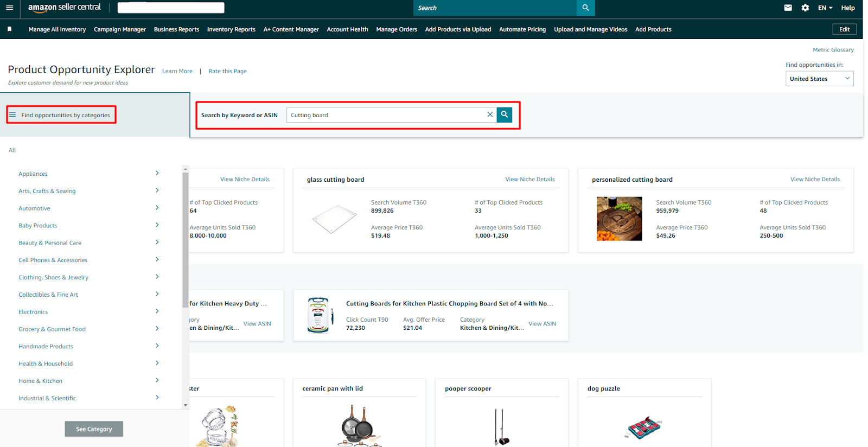Expand the Appliances category
Screen dimensions: 868x447
coord(157,173)
